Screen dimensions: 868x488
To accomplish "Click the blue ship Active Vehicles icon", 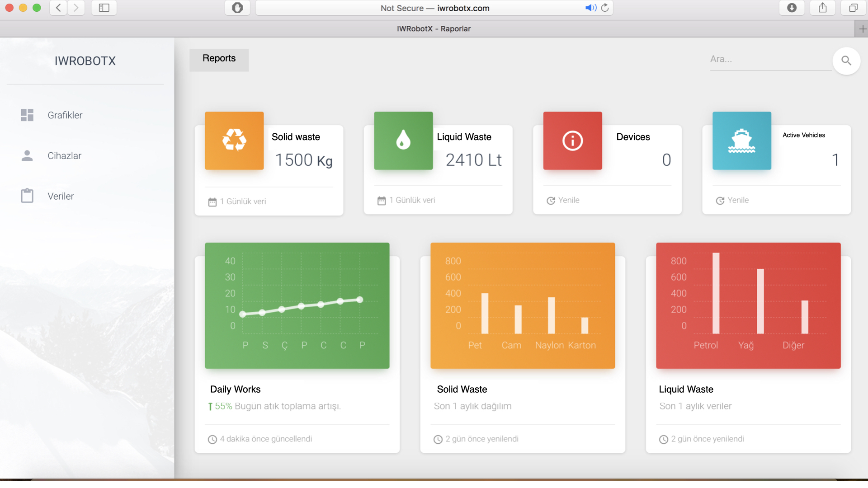I will click(742, 141).
